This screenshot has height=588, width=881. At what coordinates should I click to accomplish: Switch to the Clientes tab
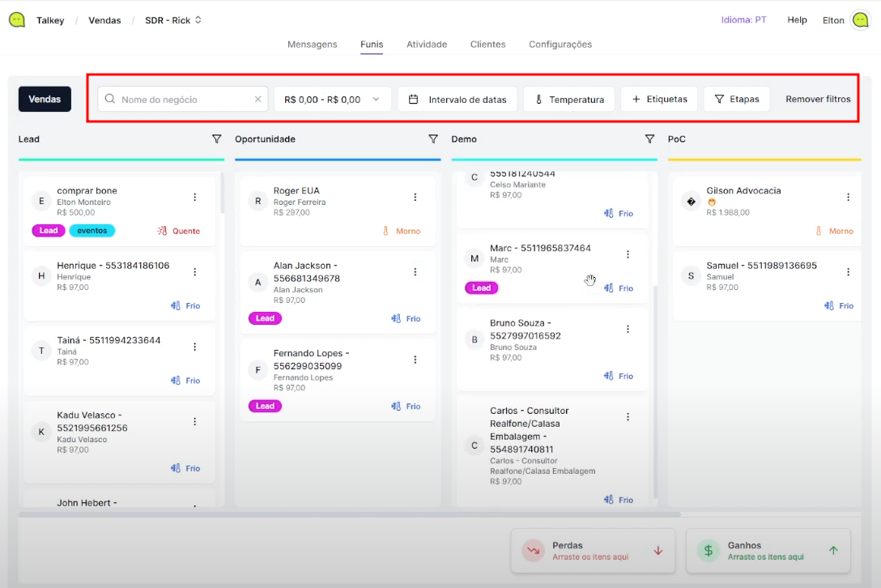click(x=487, y=45)
